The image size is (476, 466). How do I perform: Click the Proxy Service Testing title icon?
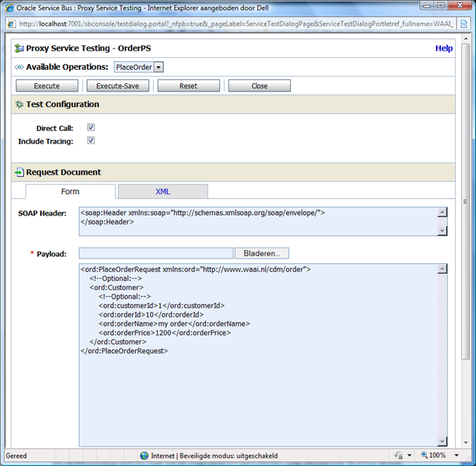pos(19,48)
